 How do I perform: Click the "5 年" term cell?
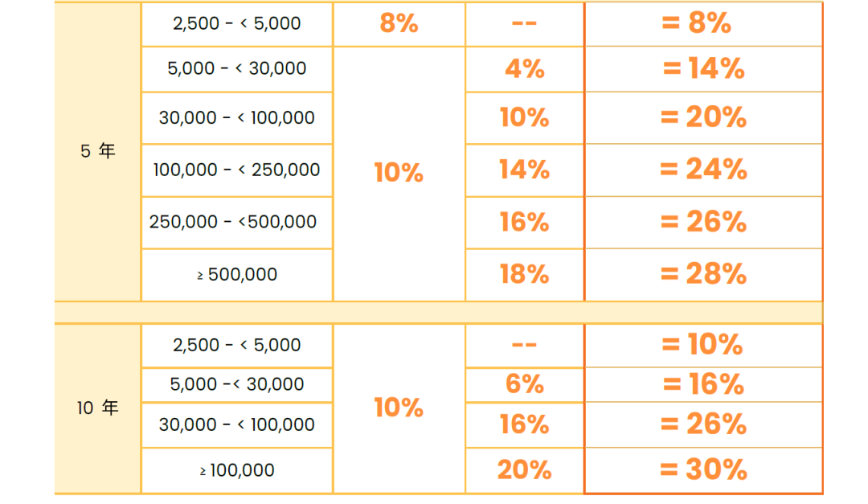tap(97, 151)
